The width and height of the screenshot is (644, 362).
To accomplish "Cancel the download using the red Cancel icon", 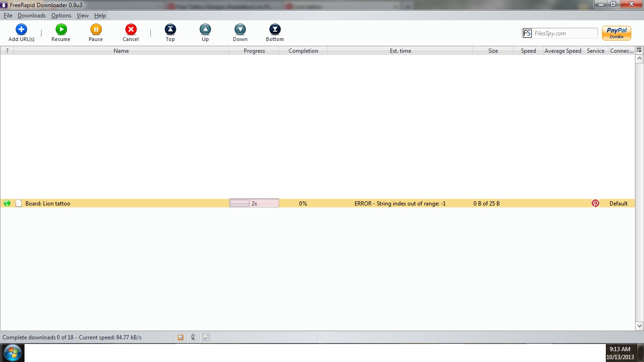I will coord(131,30).
